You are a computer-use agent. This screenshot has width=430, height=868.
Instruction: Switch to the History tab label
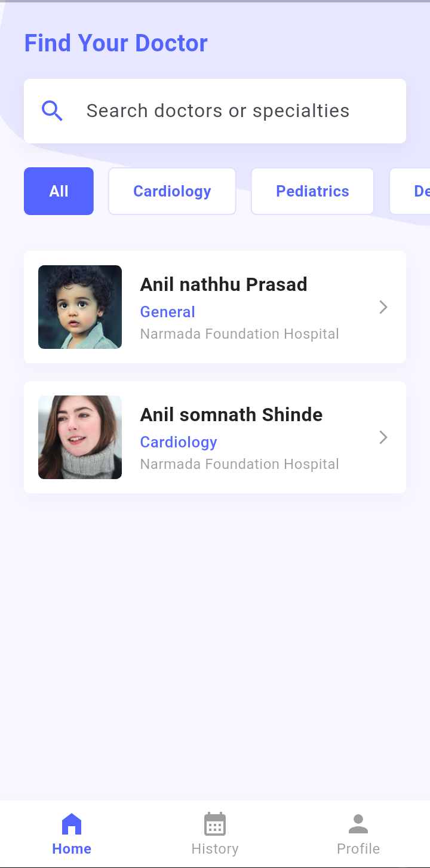click(215, 849)
